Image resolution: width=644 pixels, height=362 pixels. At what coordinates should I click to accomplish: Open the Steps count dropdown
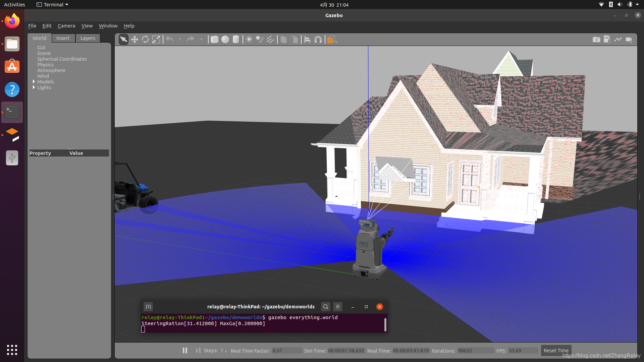[224, 351]
